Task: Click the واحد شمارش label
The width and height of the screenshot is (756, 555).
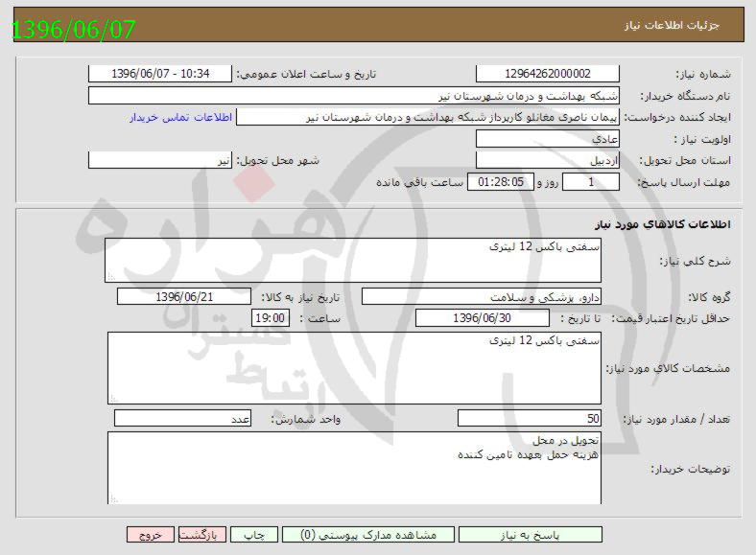Action: (x=306, y=420)
